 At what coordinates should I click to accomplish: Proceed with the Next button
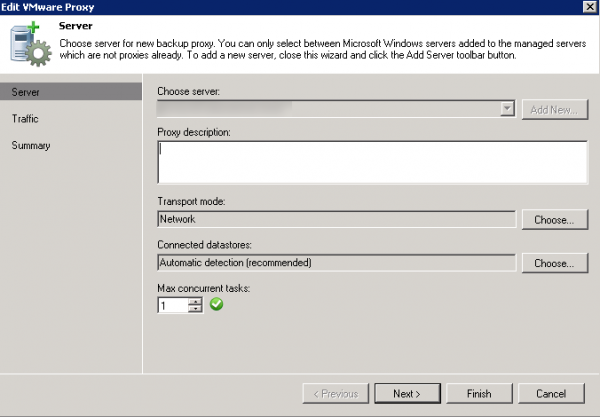[406, 394]
